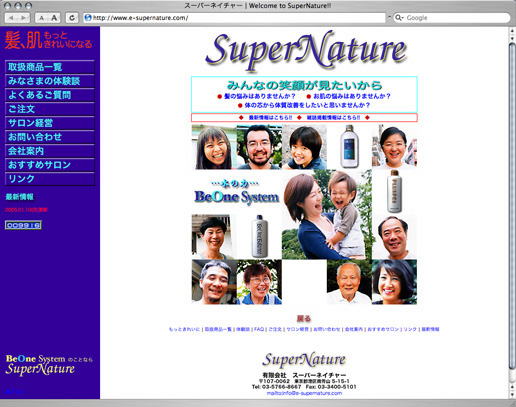Open the ご注文 sidebar menu button

point(50,109)
